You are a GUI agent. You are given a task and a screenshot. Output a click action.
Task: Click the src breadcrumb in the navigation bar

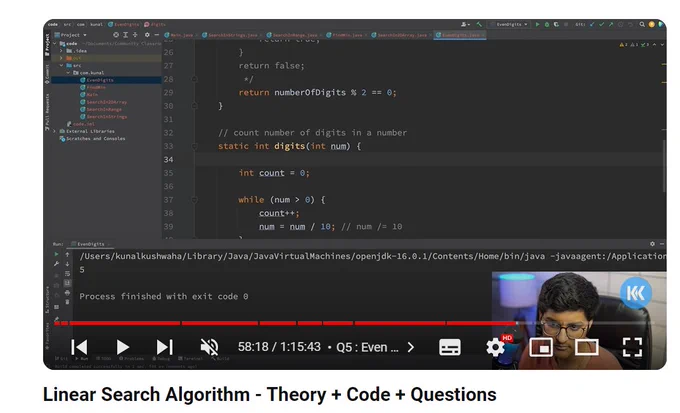(68, 24)
